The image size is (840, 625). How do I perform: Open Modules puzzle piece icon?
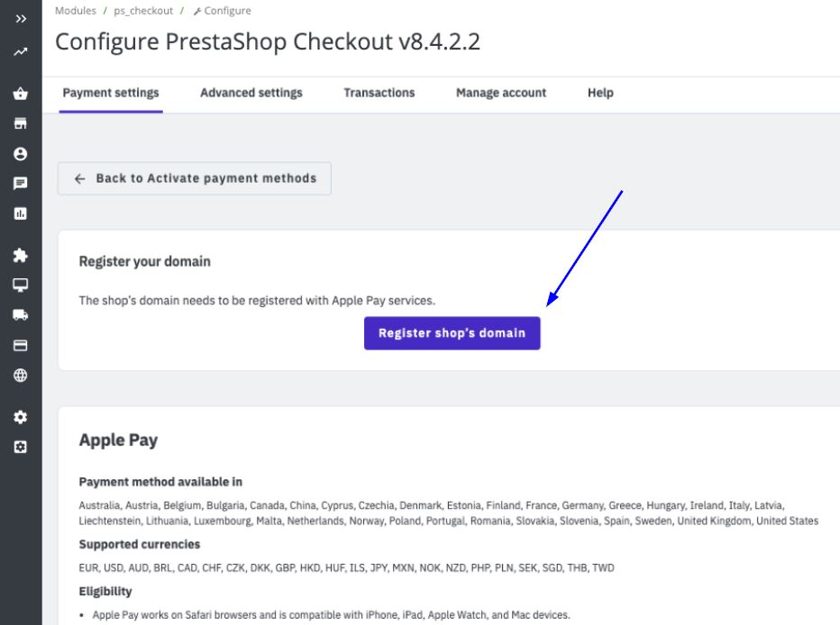(21, 256)
